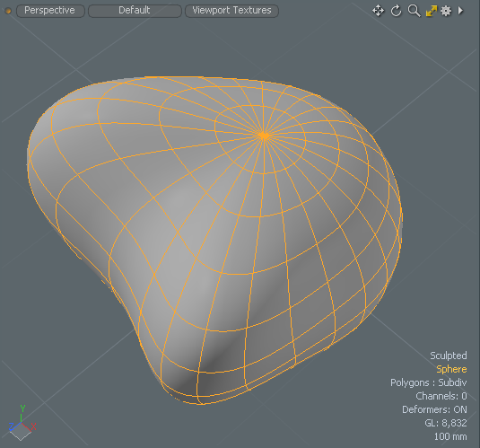480x448 pixels.
Task: Toggle the Deformers: ON indicator
Action: (434, 409)
